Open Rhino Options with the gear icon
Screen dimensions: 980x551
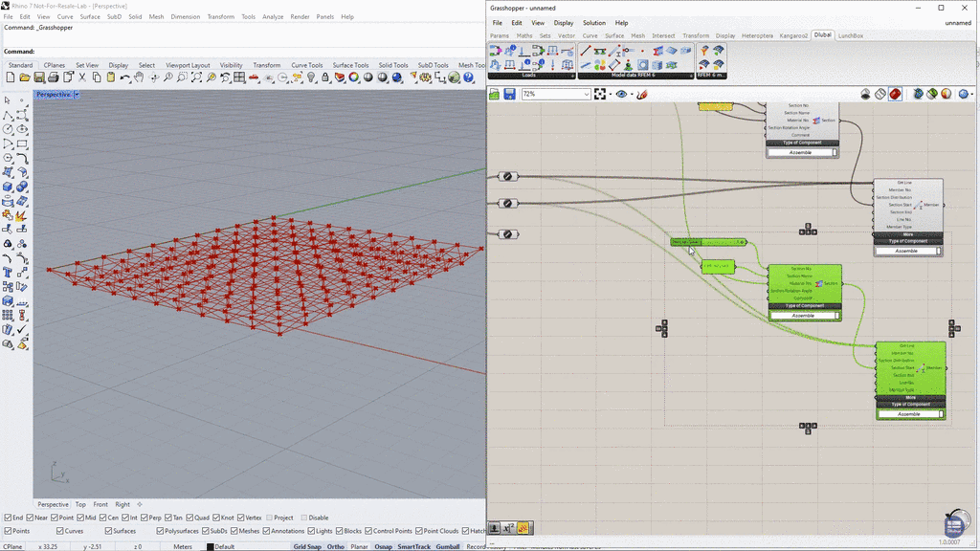click(x=426, y=77)
